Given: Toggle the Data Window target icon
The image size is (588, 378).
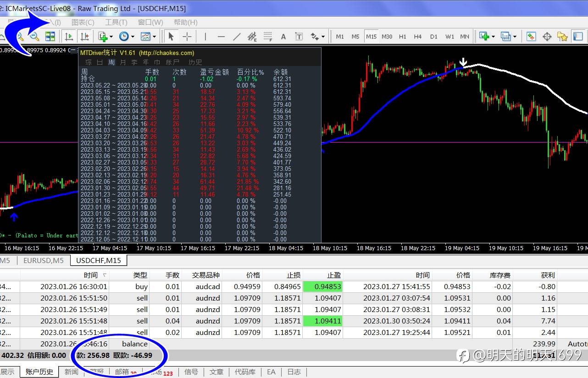Looking at the screenshot, I should tap(547, 37).
